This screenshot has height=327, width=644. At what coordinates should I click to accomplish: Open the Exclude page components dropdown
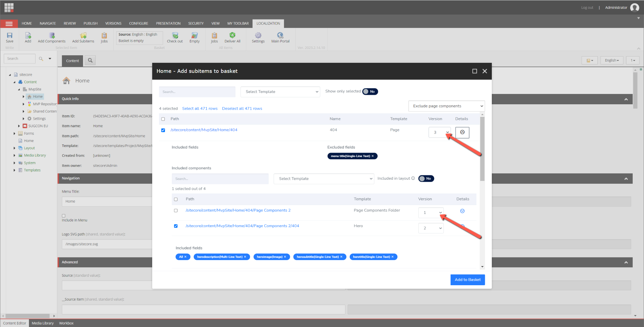click(447, 106)
